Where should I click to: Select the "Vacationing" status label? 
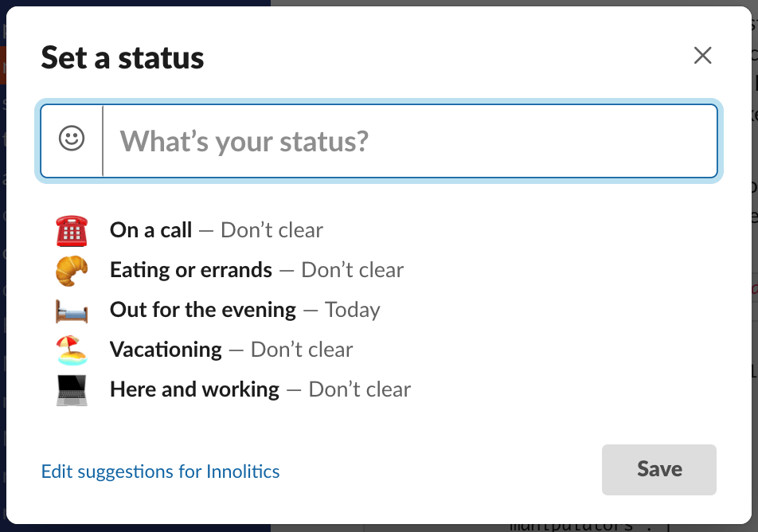click(166, 350)
